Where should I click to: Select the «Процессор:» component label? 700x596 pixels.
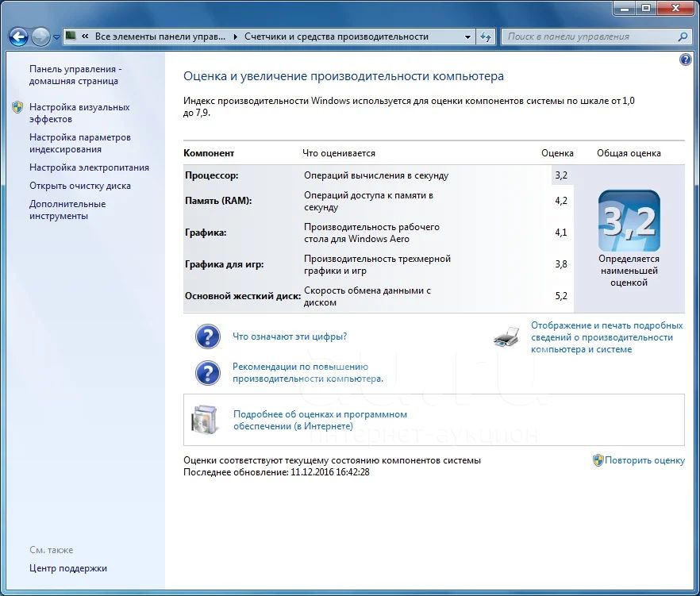click(x=212, y=175)
